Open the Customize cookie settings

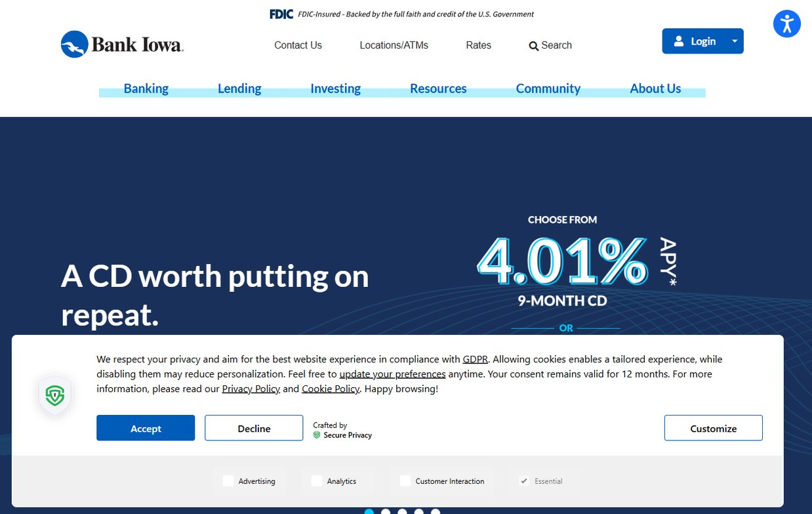point(714,428)
